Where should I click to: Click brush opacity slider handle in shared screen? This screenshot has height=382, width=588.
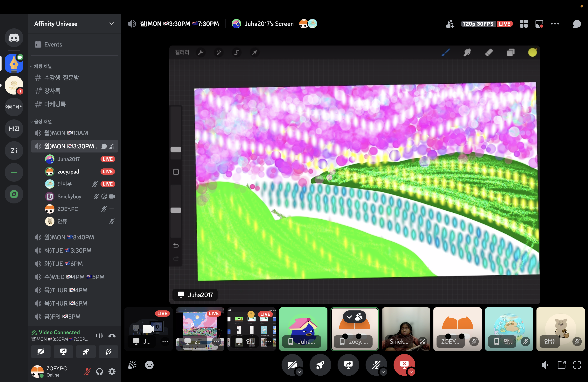pyautogui.click(x=176, y=210)
